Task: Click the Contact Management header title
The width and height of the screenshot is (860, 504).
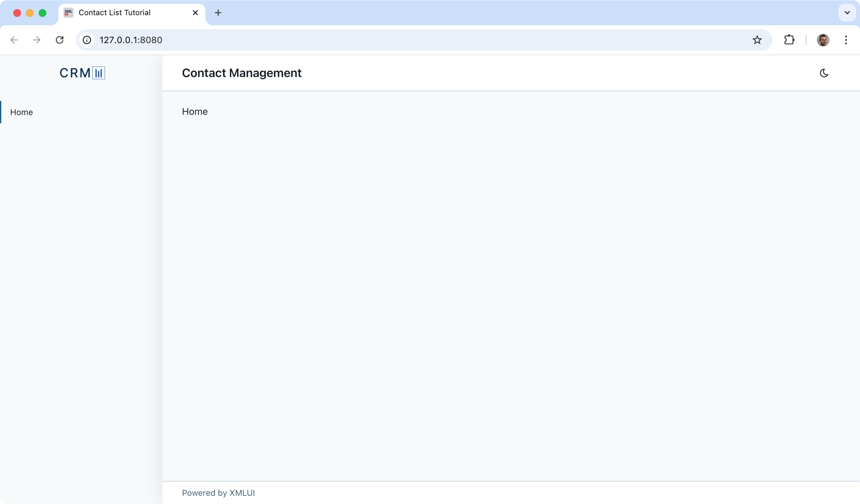Action: coord(242,73)
